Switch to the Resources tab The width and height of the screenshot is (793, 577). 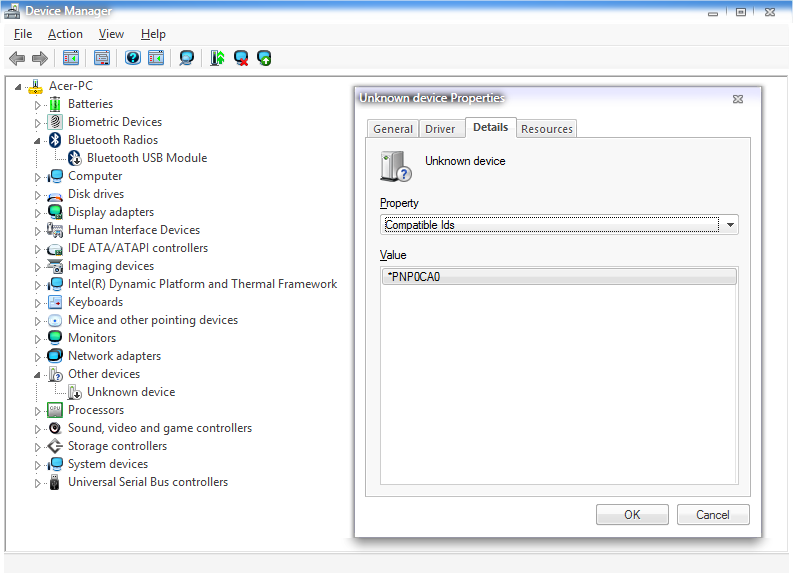point(547,129)
